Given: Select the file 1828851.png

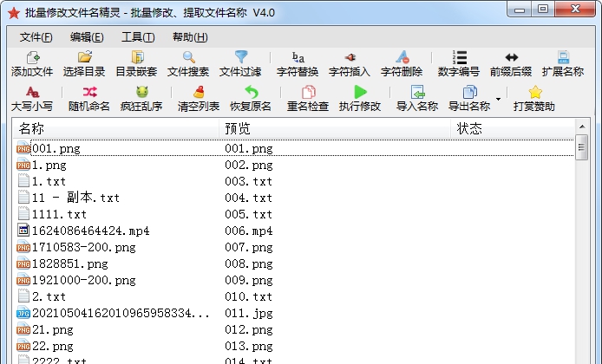Looking at the screenshot, I should tap(295, 263).
